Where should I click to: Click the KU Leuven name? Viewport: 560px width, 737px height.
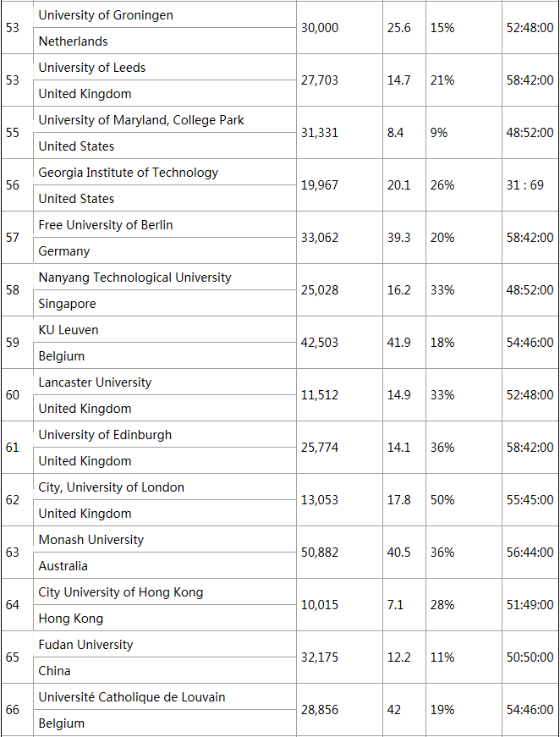click(x=69, y=330)
